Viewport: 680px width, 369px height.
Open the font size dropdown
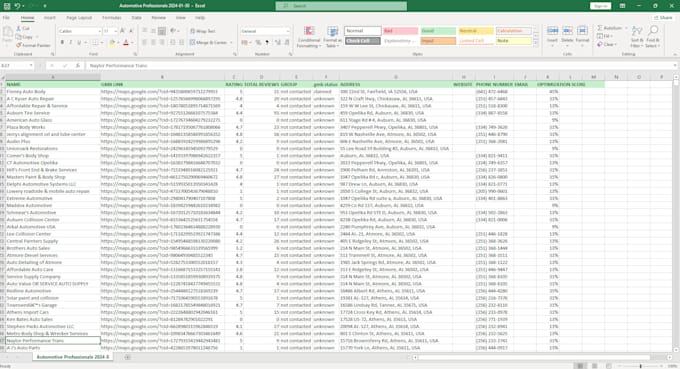point(115,31)
